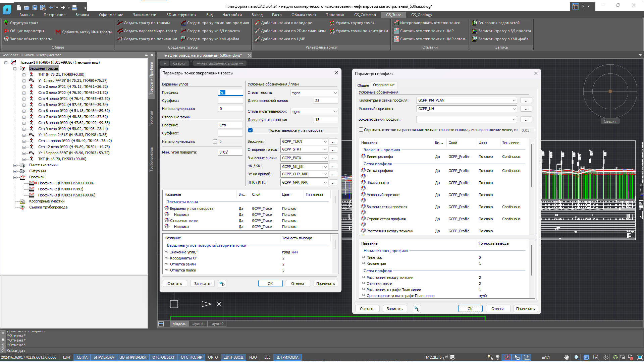Open the Условный горизонт GCPP_UH dropdown

(467, 109)
